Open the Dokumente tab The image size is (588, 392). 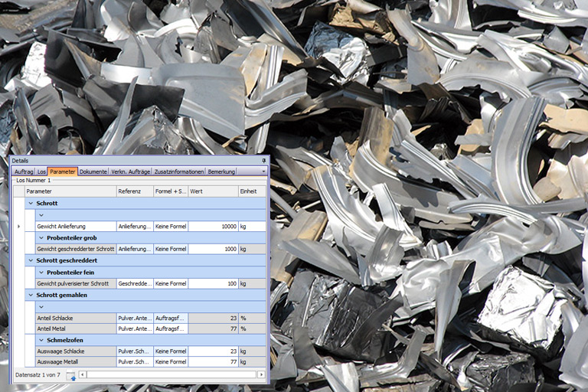[93, 171]
